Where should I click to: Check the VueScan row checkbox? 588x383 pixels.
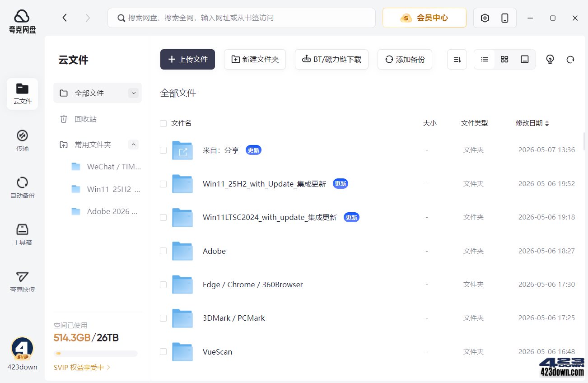(x=163, y=352)
